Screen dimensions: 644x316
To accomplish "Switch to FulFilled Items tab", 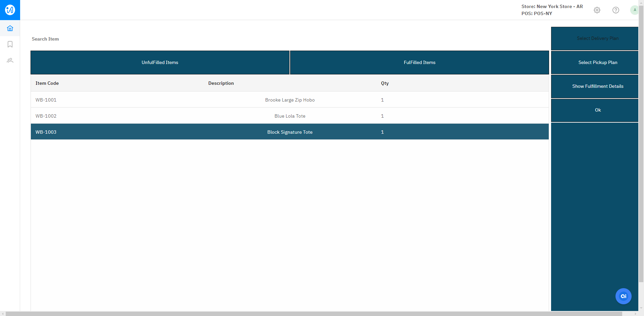I will [x=419, y=63].
